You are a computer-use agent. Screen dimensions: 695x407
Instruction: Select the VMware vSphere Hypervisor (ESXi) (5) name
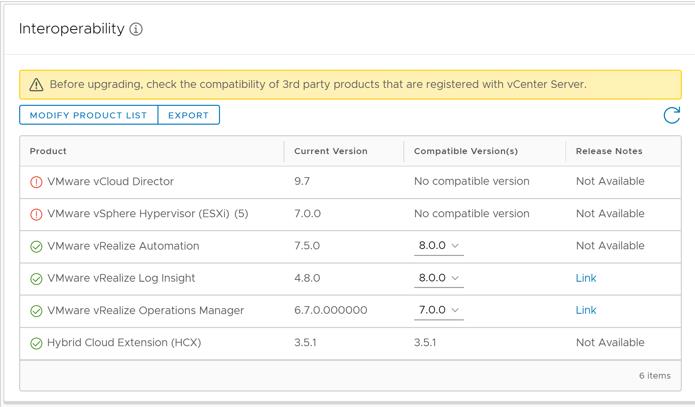click(x=148, y=214)
